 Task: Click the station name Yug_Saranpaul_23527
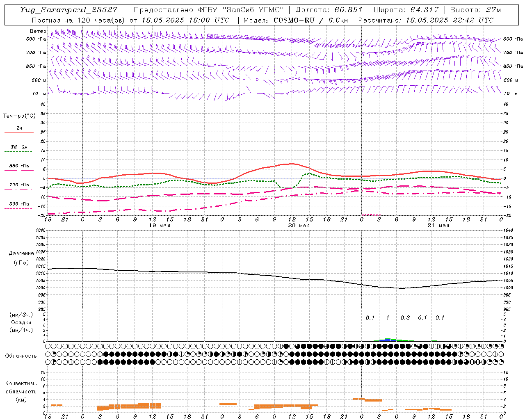(68, 10)
